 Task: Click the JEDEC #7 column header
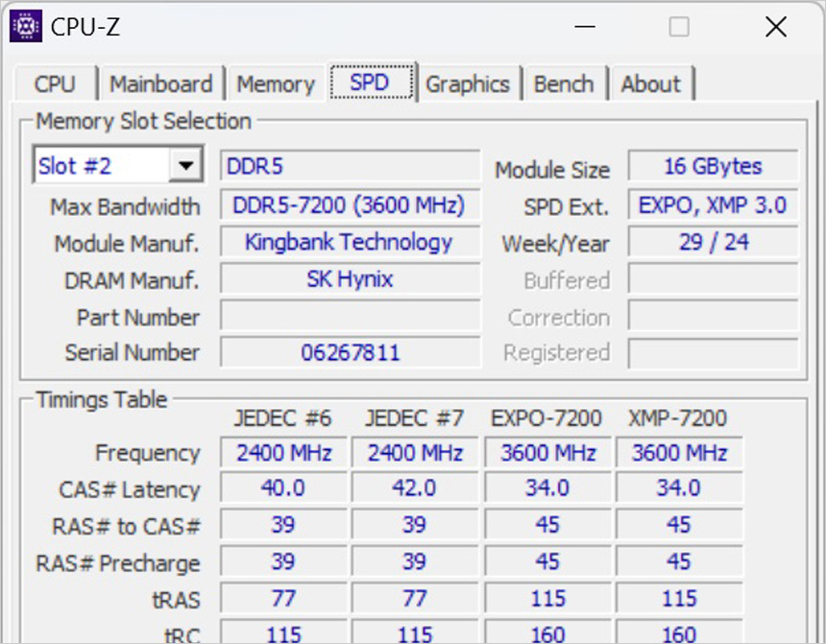415,418
